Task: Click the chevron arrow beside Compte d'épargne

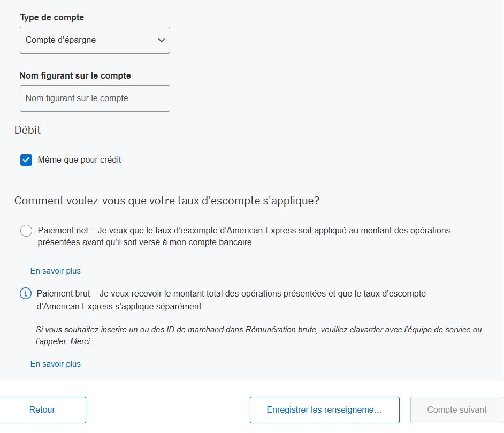Action: [x=162, y=40]
